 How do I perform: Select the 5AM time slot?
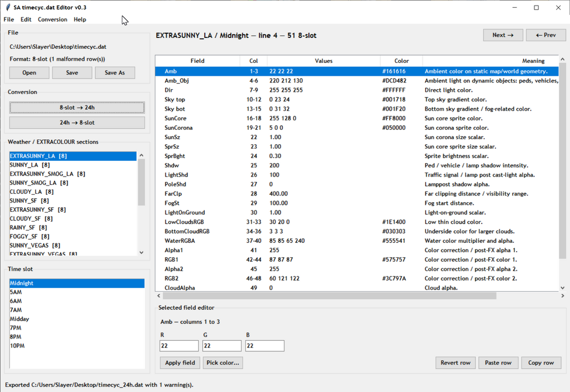click(x=77, y=292)
